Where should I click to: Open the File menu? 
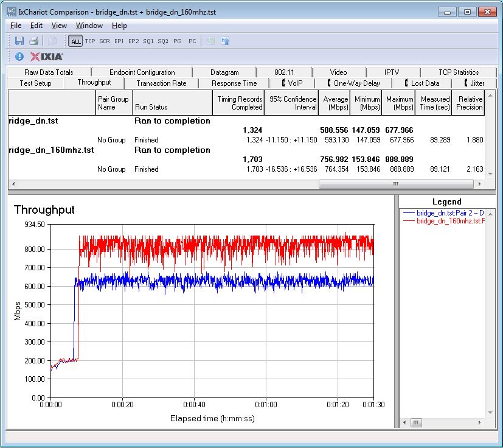pyautogui.click(x=16, y=26)
